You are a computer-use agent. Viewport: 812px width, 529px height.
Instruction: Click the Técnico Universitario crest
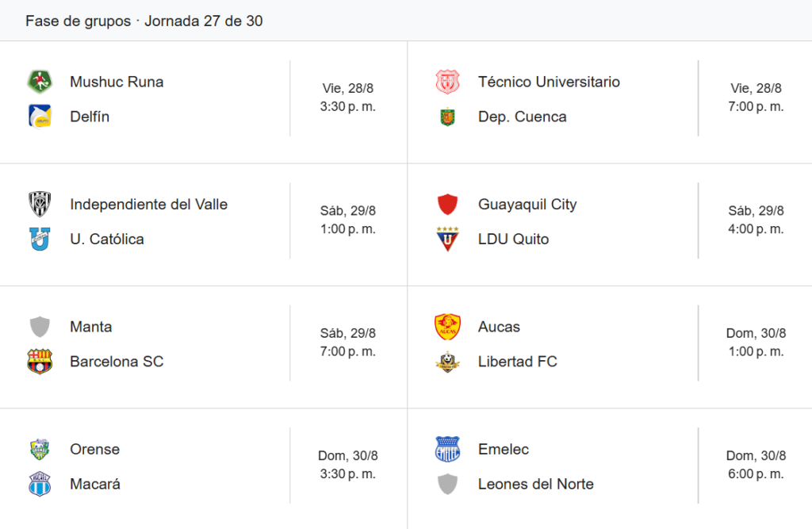click(447, 82)
